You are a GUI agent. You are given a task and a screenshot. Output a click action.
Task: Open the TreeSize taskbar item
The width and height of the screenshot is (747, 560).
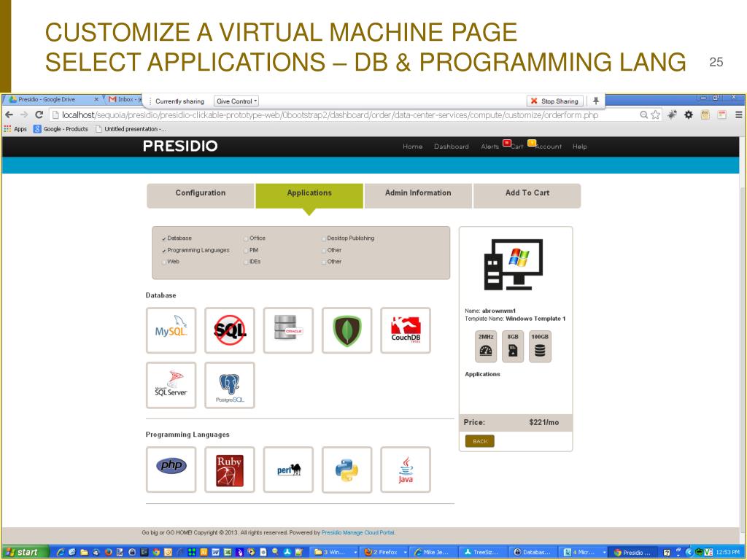[484, 552]
